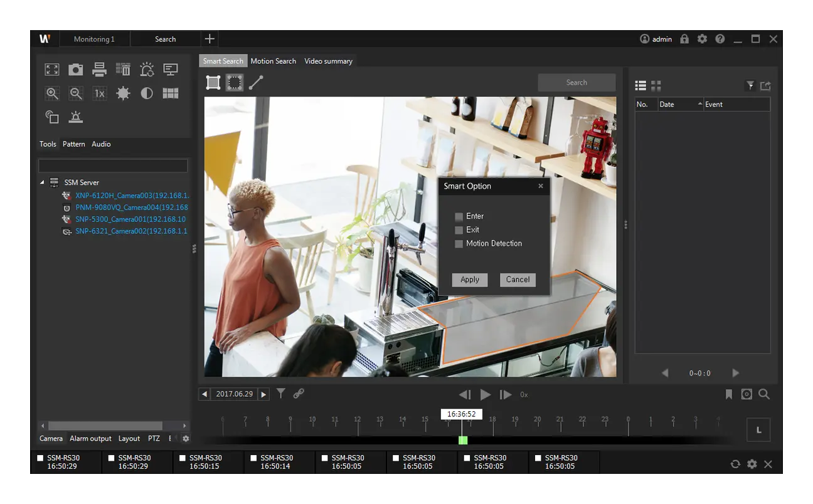Screen dimensions: 813x504
Task: Sort results by the Date column
Action: tap(680, 105)
